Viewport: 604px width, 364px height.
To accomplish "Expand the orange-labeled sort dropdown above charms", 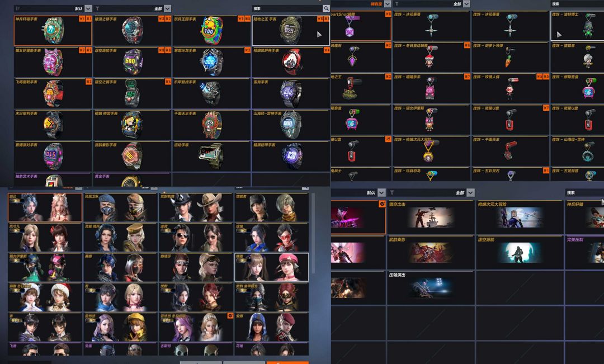I will click(388, 4).
